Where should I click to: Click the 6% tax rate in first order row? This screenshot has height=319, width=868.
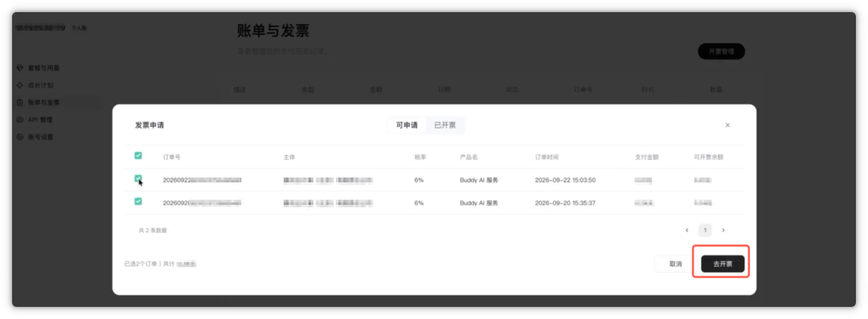click(419, 180)
